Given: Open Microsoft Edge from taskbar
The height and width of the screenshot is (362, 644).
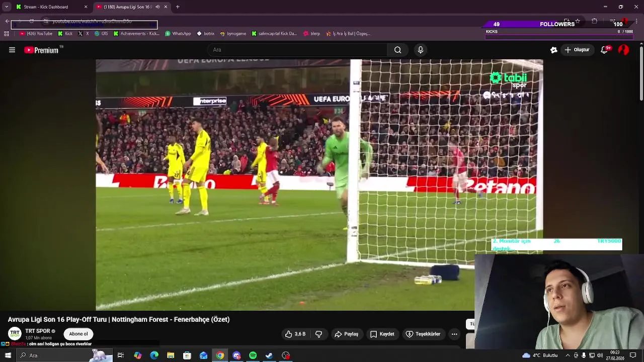Looking at the screenshot, I should (154, 355).
